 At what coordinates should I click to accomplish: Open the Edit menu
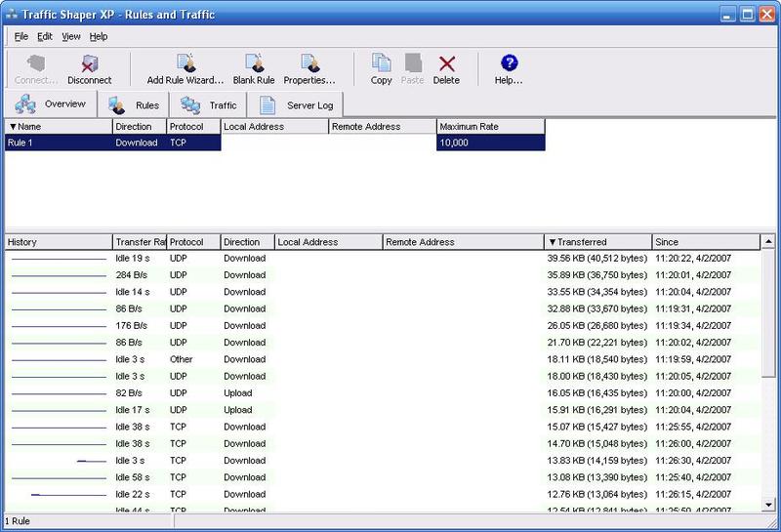[x=45, y=36]
